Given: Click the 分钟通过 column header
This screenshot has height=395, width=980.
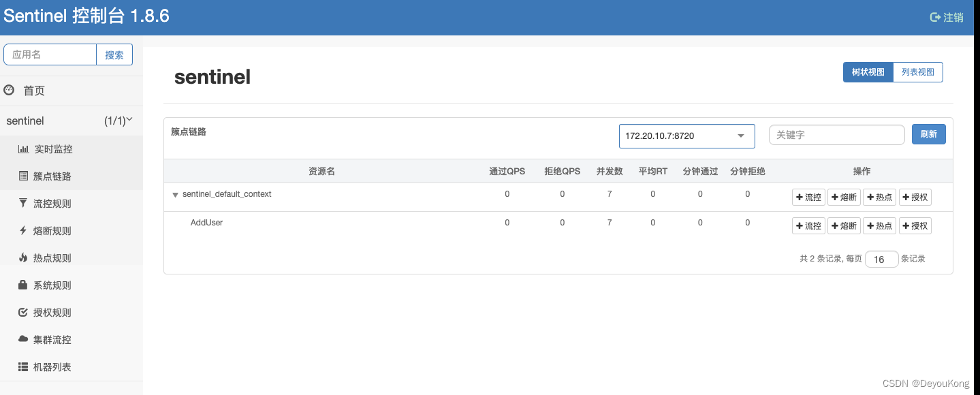Looking at the screenshot, I should tap(700, 172).
